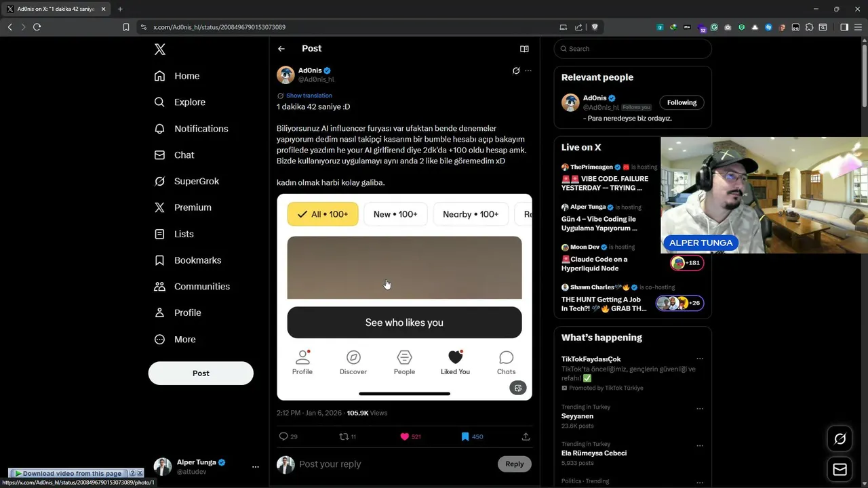
Task: Click the Following button for Ad0nis
Action: pyautogui.click(x=682, y=102)
